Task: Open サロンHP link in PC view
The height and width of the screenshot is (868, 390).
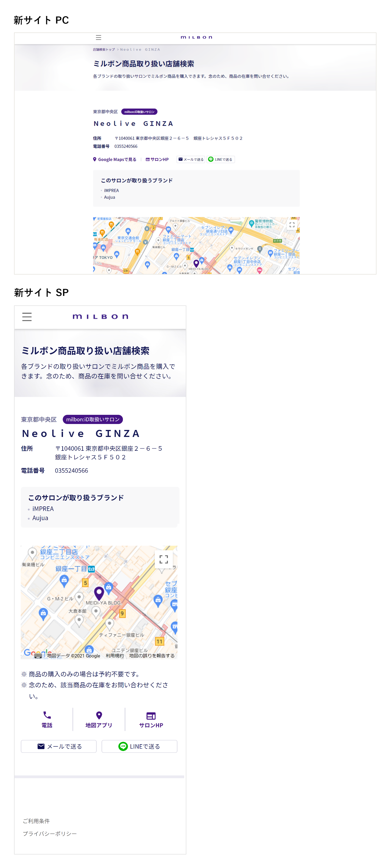Action: point(157,159)
